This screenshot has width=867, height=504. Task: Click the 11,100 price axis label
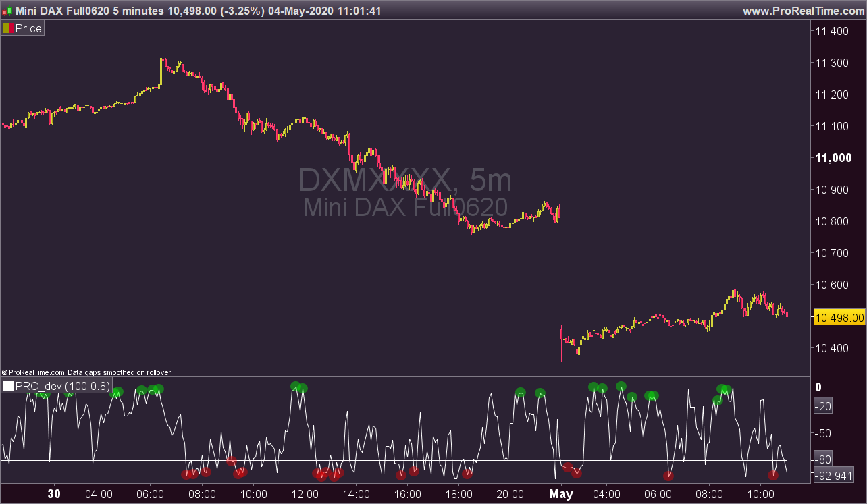pos(832,126)
